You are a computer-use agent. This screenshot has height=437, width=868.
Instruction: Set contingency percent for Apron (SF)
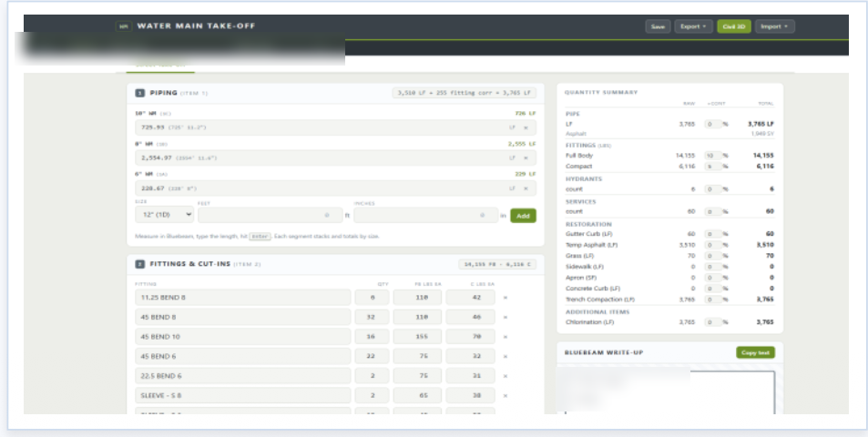click(712, 278)
